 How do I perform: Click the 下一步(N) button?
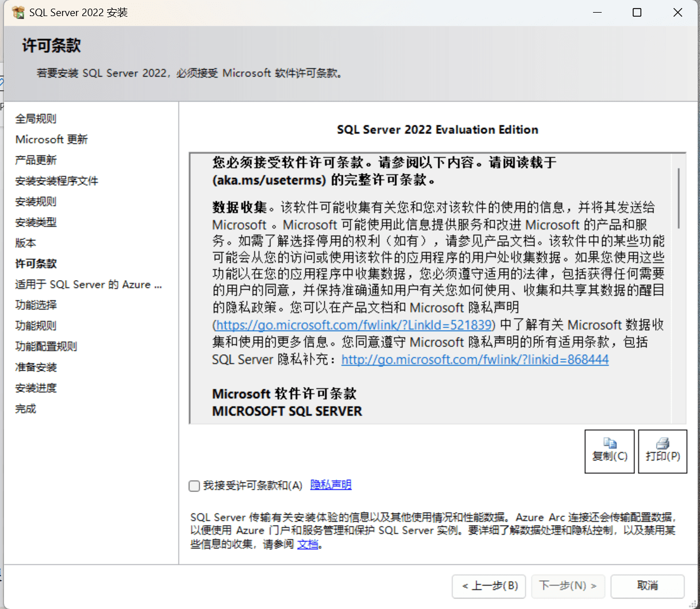click(568, 586)
